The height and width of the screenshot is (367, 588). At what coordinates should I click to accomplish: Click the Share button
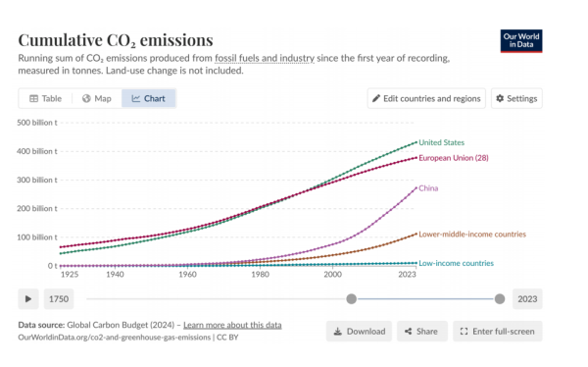422,332
